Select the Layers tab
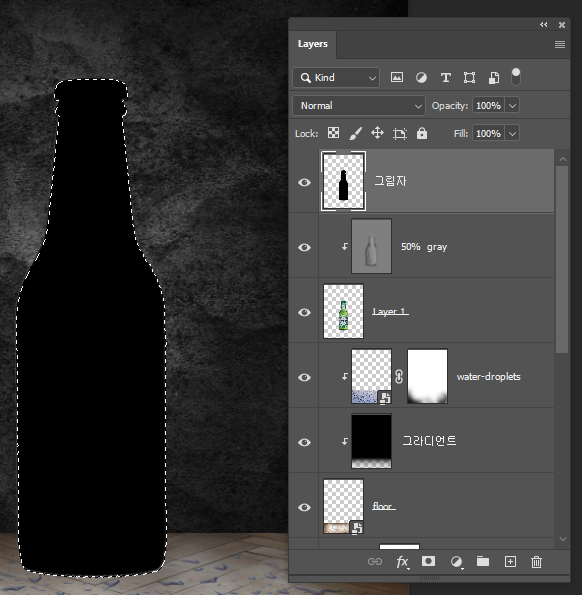The height and width of the screenshot is (595, 582). pyautogui.click(x=313, y=44)
